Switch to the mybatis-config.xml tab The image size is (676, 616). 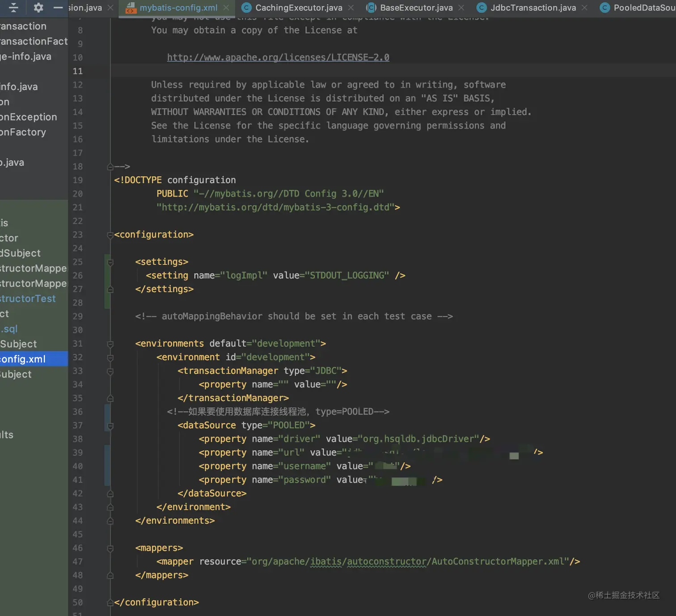(x=178, y=8)
